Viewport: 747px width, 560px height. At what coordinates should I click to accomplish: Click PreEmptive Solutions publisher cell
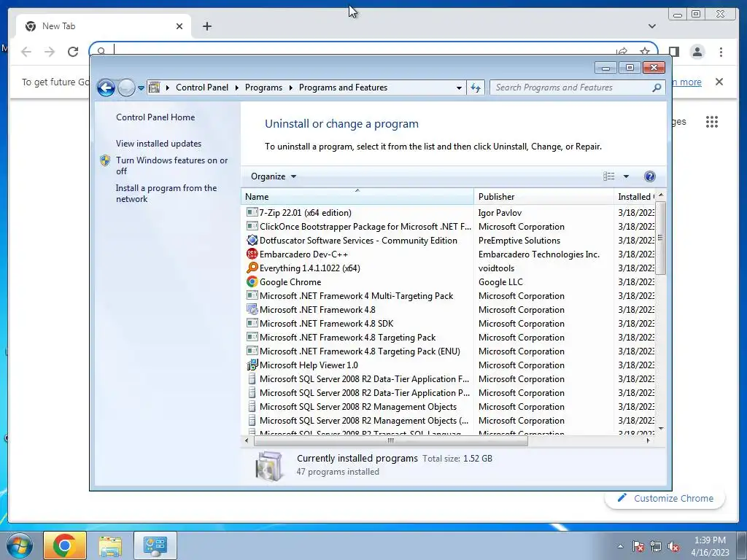tap(519, 241)
